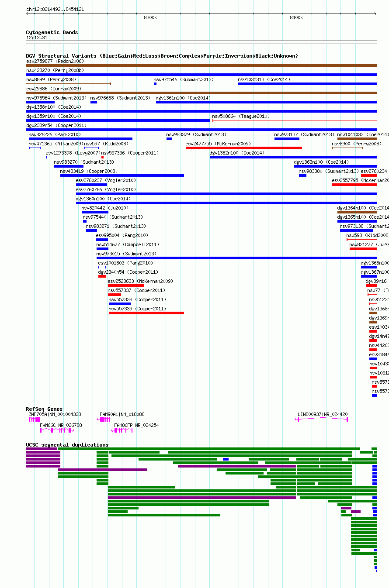The image size is (389, 588).
Task: Click esv2760237 (Vogler2010) label
Action: 106,180
